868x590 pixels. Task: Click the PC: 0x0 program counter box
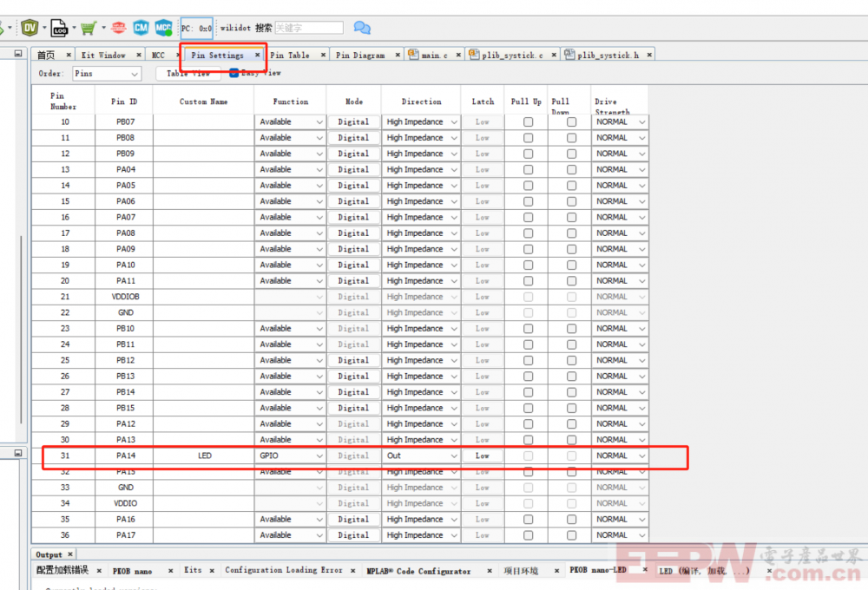tap(196, 29)
